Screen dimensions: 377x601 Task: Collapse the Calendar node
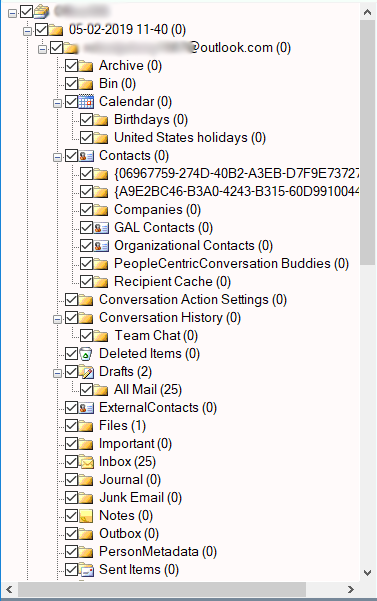click(57, 103)
